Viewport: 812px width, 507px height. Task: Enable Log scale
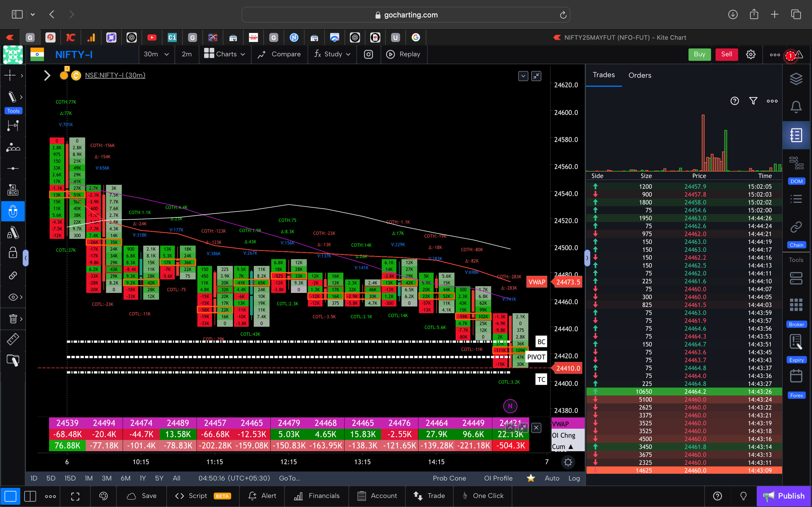coord(574,478)
